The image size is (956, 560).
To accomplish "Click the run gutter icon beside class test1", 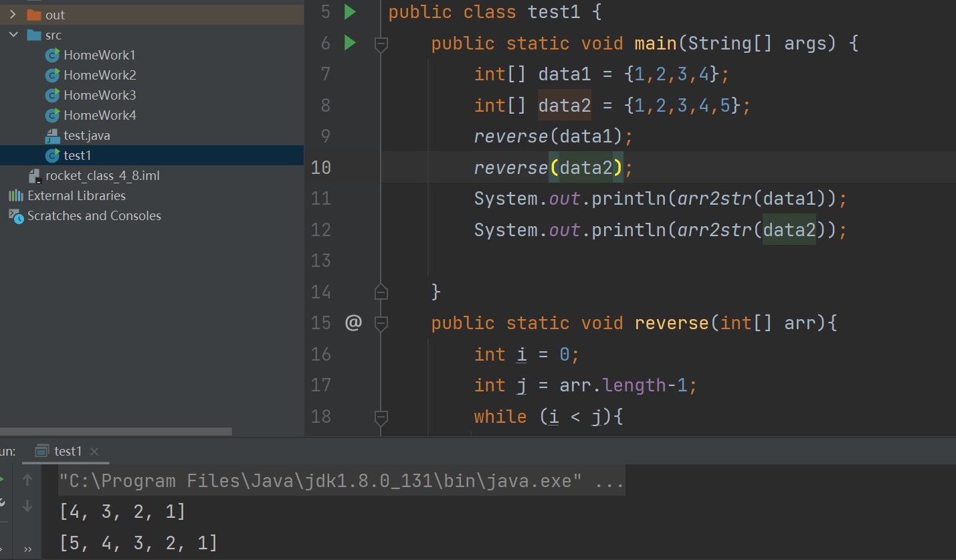I will pyautogui.click(x=350, y=11).
